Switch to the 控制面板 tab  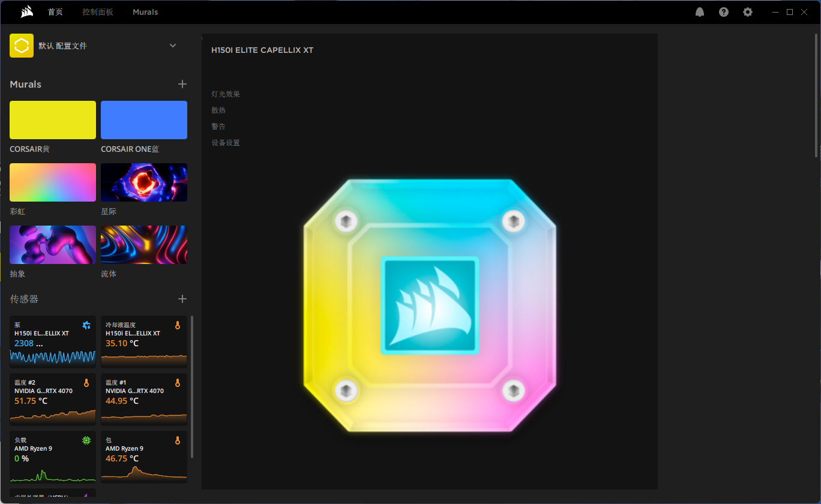pos(98,11)
